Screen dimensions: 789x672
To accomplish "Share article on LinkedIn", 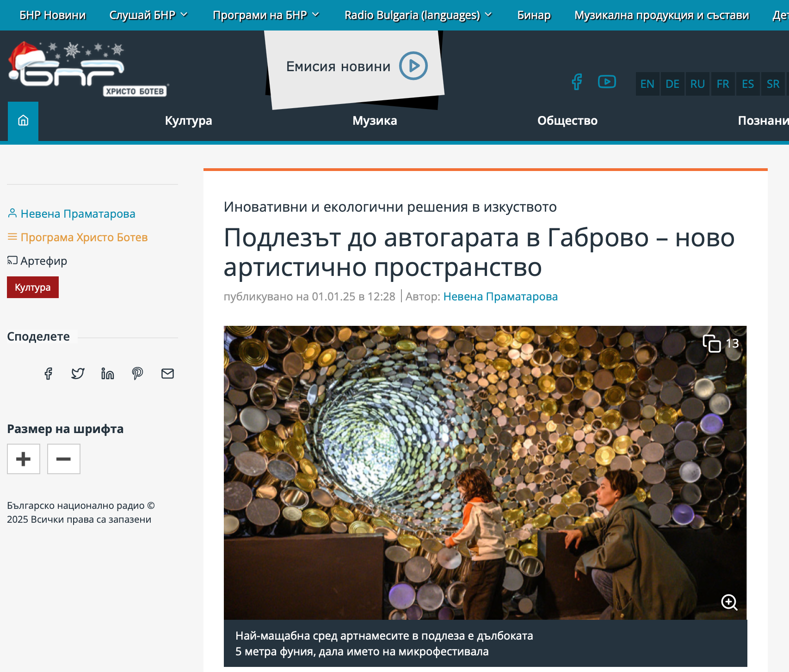I will click(x=107, y=373).
